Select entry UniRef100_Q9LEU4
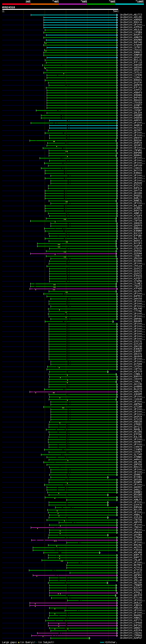Viewport: 146px width, 644px height. click(131, 113)
